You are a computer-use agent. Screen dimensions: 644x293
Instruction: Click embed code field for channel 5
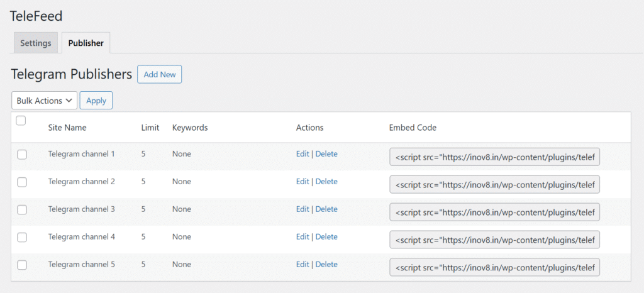click(x=494, y=267)
